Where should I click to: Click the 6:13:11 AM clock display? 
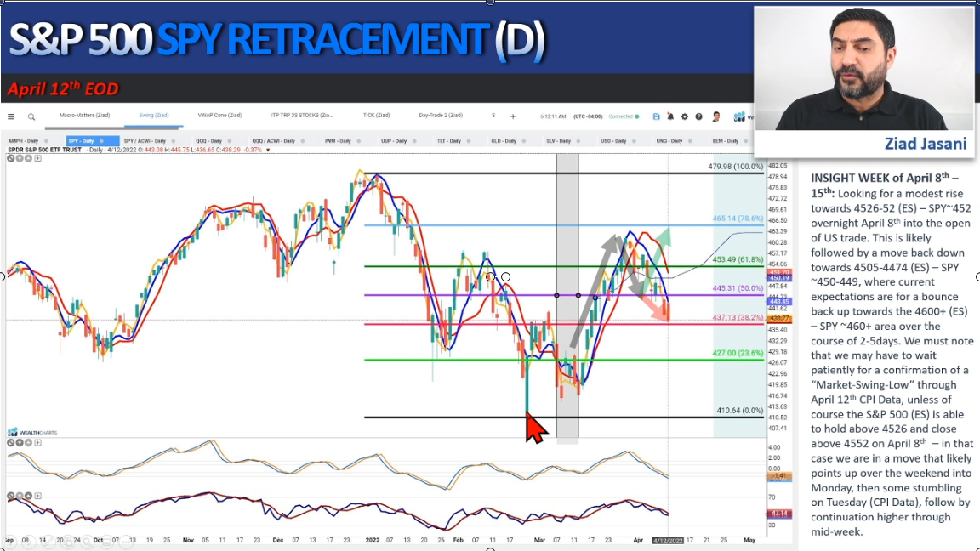pyautogui.click(x=553, y=116)
